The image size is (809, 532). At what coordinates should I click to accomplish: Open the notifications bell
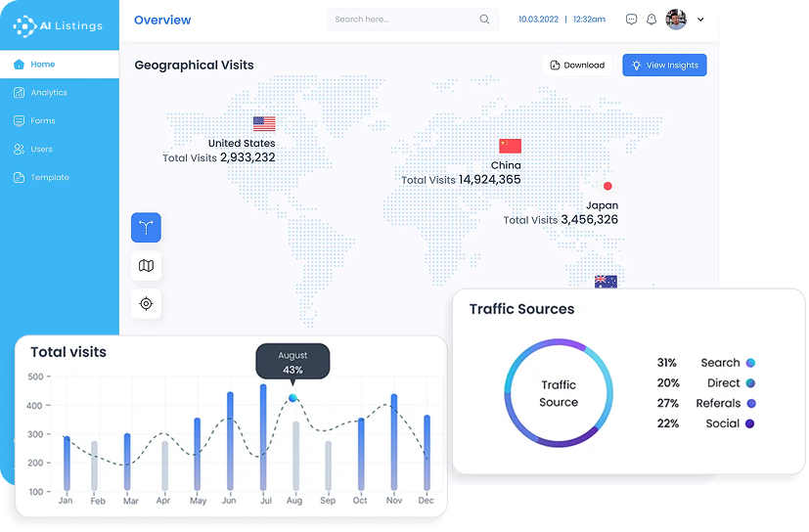pyautogui.click(x=652, y=20)
